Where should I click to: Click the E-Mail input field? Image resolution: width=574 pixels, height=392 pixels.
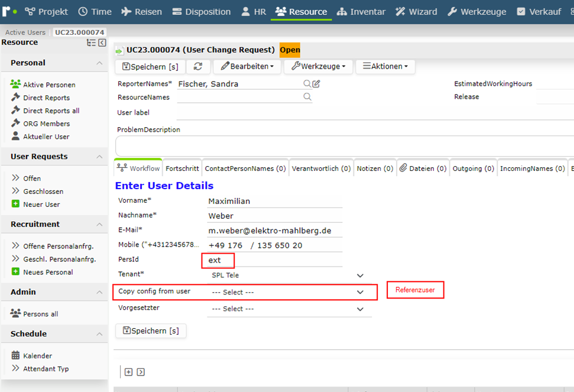(x=274, y=231)
